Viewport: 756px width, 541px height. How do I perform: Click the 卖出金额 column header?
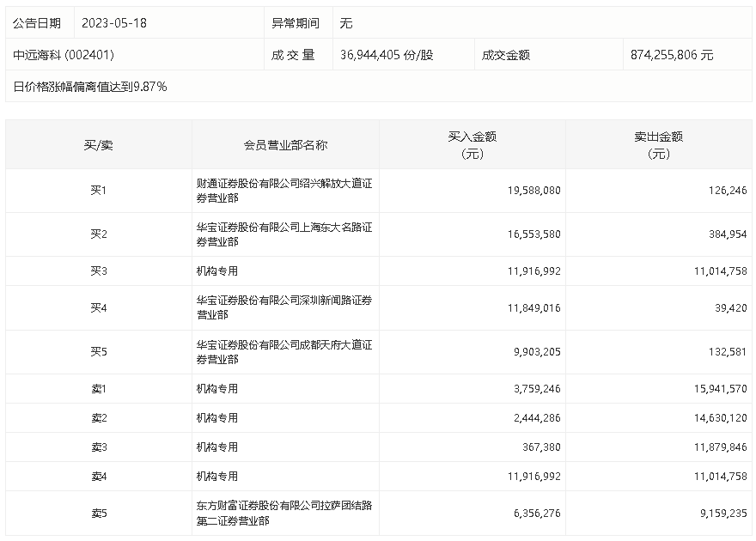659,145
